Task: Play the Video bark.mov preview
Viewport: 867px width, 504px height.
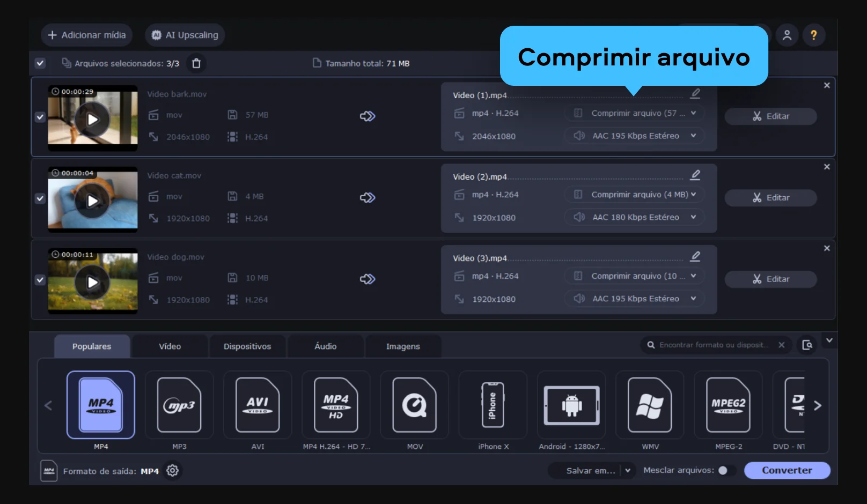Action: click(x=92, y=119)
